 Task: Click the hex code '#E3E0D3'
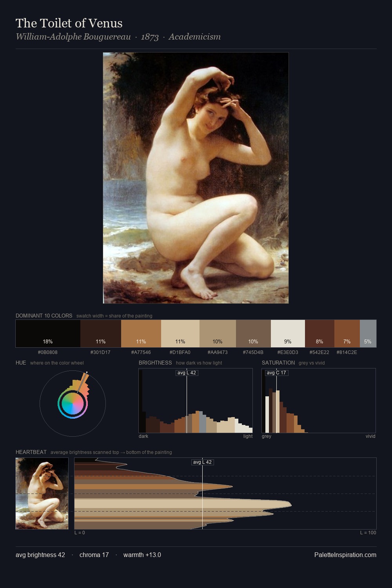pos(288,352)
